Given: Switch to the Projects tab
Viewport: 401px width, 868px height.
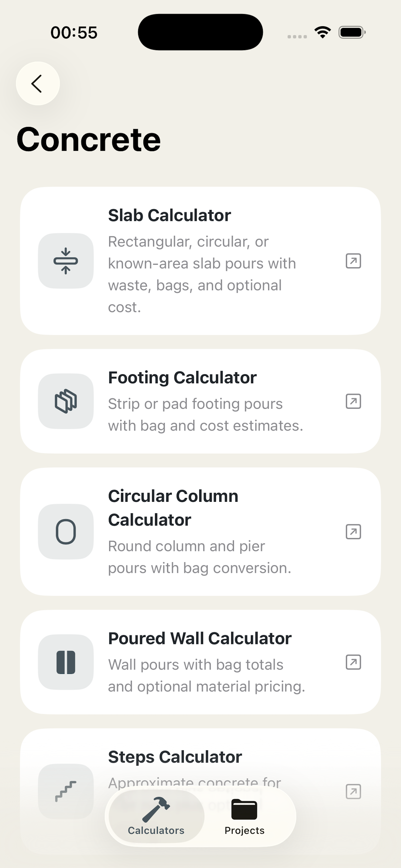Looking at the screenshot, I should tap(244, 817).
